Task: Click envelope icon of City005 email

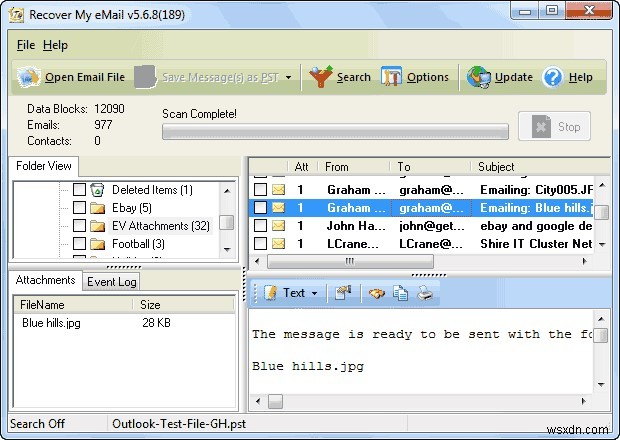Action: click(278, 190)
